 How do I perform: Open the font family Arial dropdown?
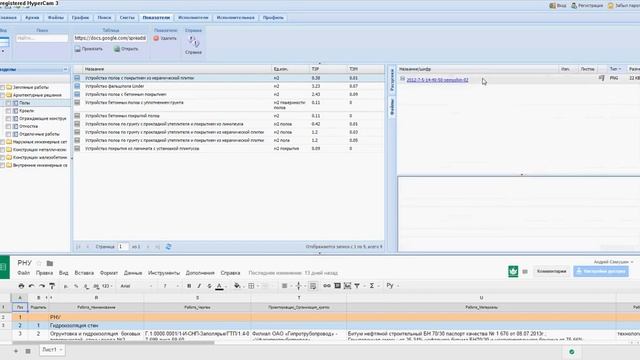tap(136, 286)
